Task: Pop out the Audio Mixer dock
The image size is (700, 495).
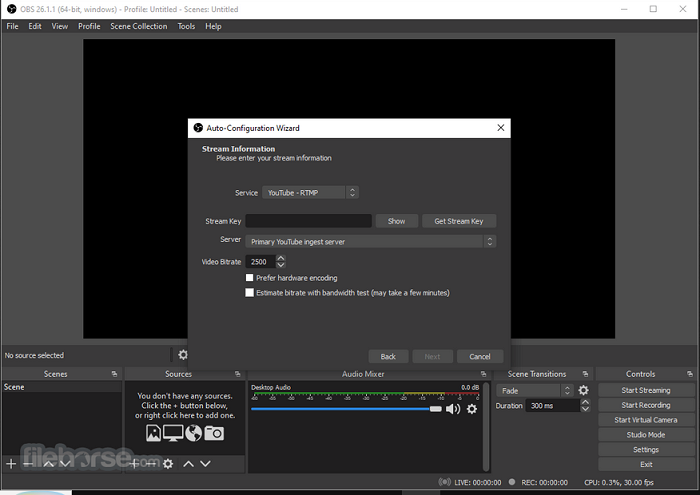Action: click(x=484, y=374)
